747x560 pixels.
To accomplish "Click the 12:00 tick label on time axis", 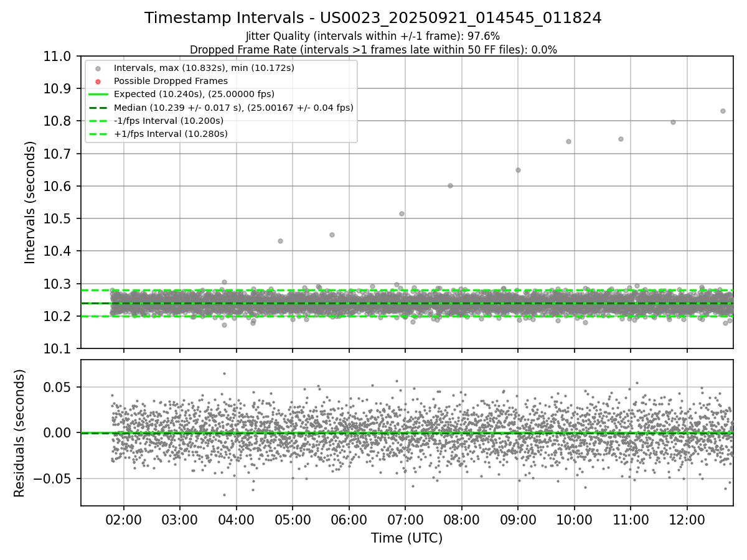I will click(687, 519).
